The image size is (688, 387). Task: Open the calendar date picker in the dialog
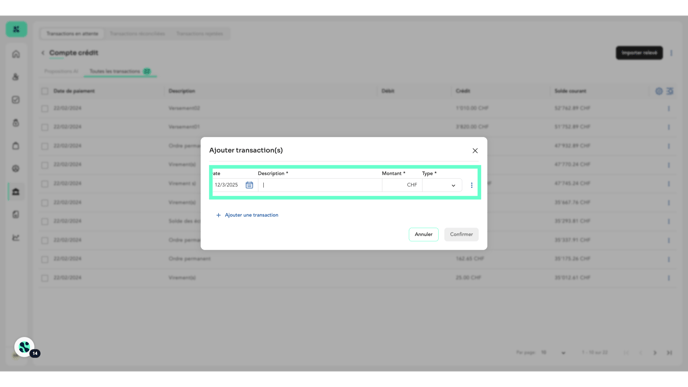pos(249,185)
